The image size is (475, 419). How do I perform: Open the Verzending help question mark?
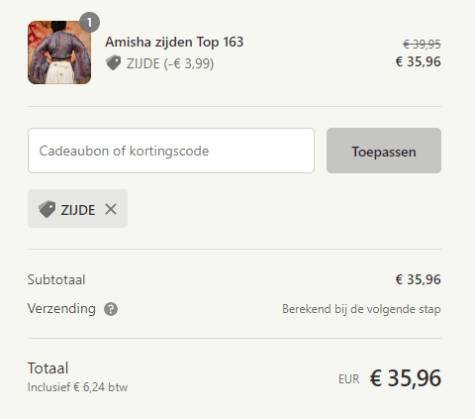pos(111,309)
